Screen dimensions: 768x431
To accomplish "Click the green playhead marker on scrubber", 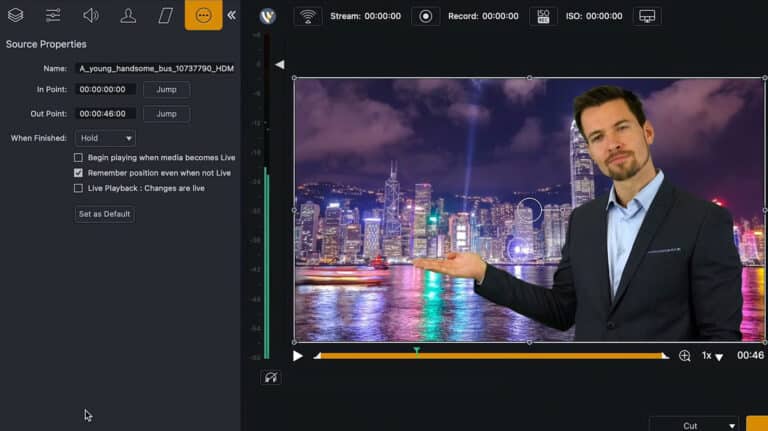I will [416, 351].
